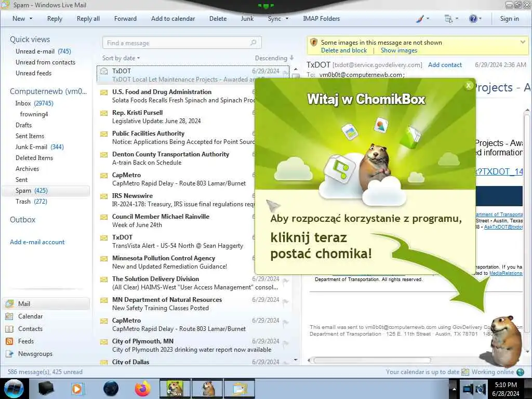Close the Witaj w ChomikBox popup
Image resolution: width=532 pixels, height=399 pixels.
coord(469,86)
